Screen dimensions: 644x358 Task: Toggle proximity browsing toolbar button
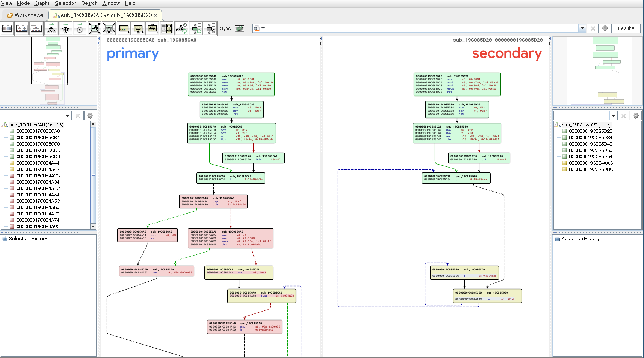(x=196, y=28)
